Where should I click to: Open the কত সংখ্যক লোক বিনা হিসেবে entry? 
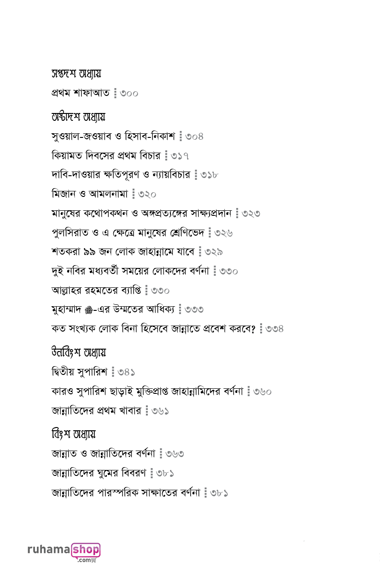pyautogui.click(x=153, y=329)
